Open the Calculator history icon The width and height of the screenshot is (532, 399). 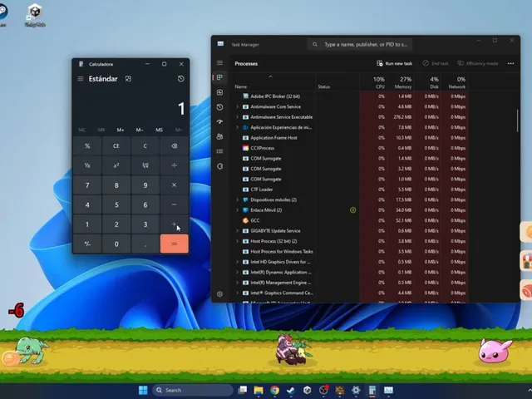pyautogui.click(x=181, y=79)
